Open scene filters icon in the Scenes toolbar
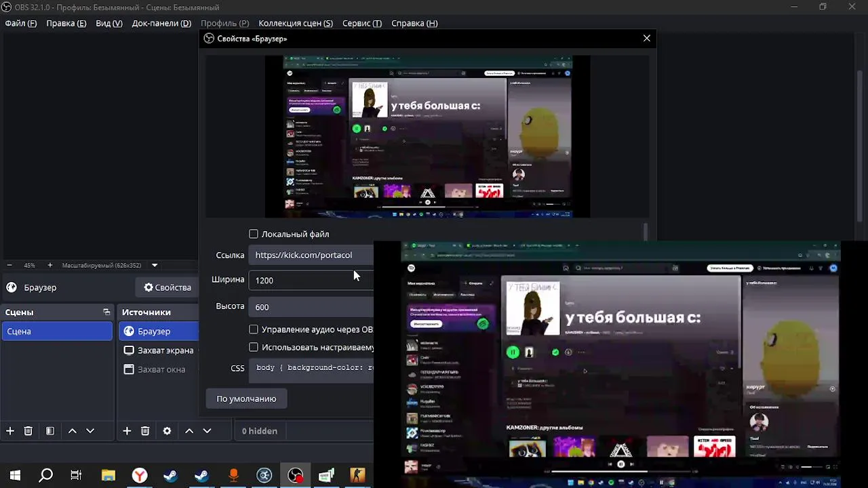The width and height of the screenshot is (868, 488). pos(50,431)
